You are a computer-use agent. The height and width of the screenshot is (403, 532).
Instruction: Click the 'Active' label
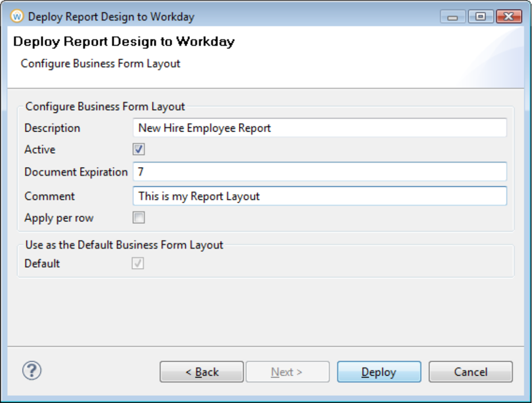[x=40, y=150]
